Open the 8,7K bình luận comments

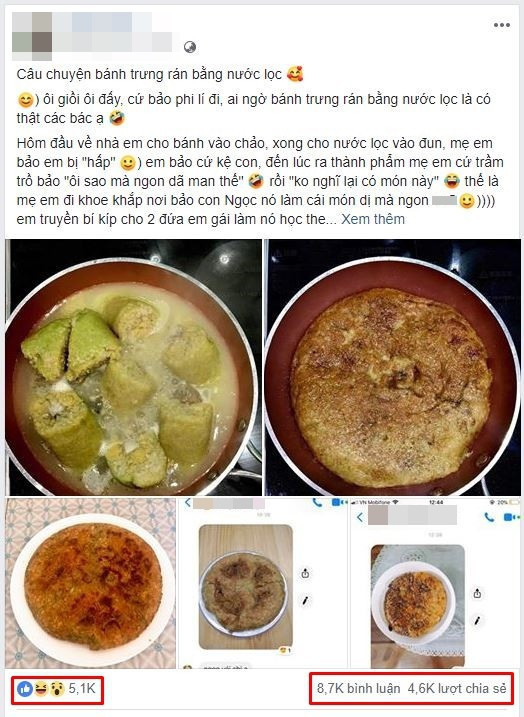[358, 688]
